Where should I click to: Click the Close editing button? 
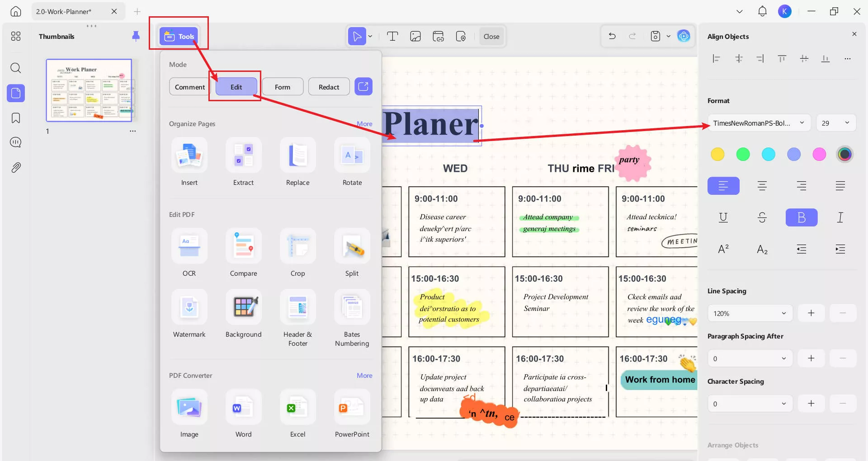491,36
